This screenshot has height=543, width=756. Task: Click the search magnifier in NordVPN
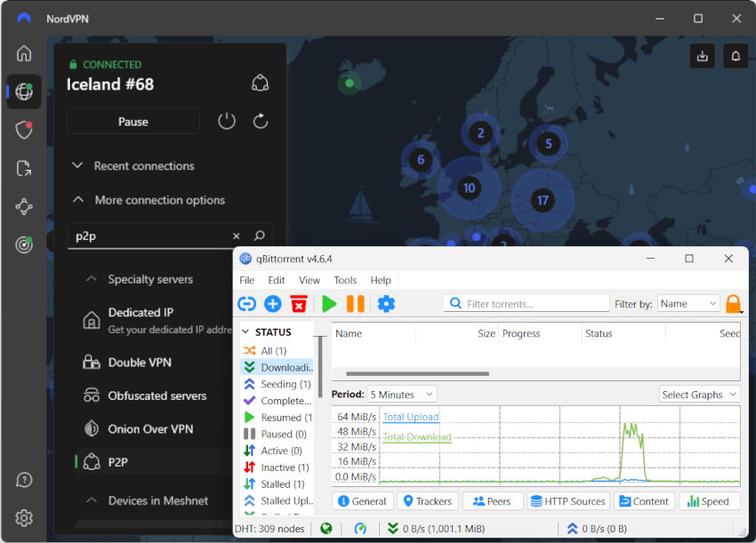pos(260,236)
